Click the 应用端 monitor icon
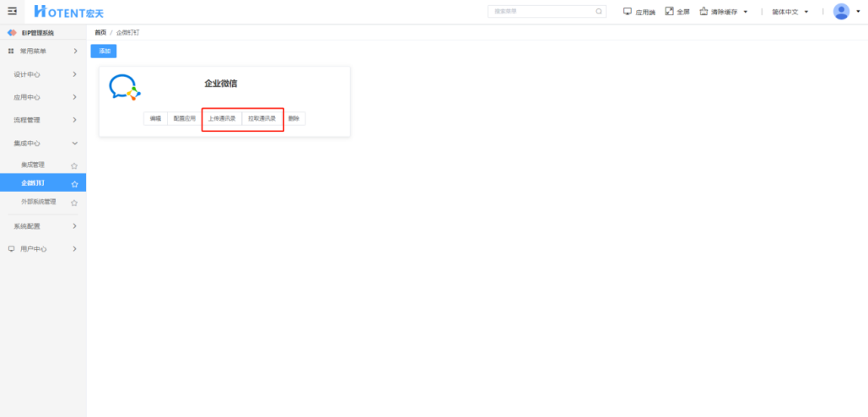Viewport: 868px width, 417px height. click(628, 11)
